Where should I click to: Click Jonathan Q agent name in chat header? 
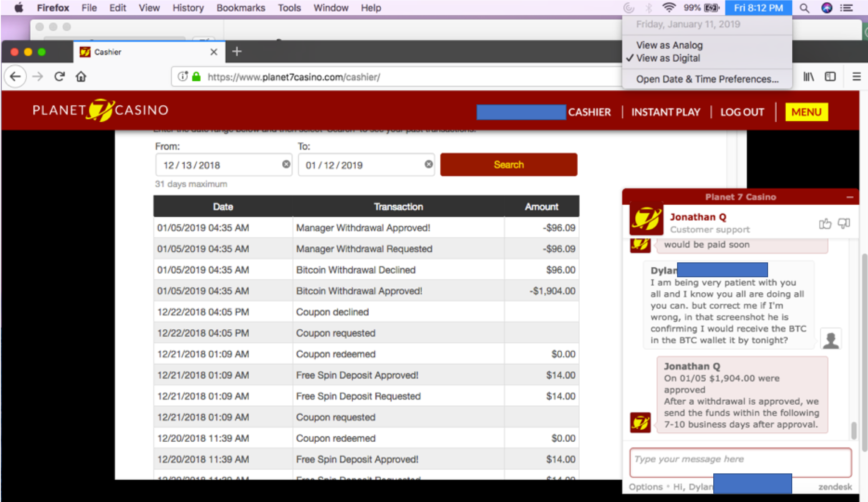(698, 217)
